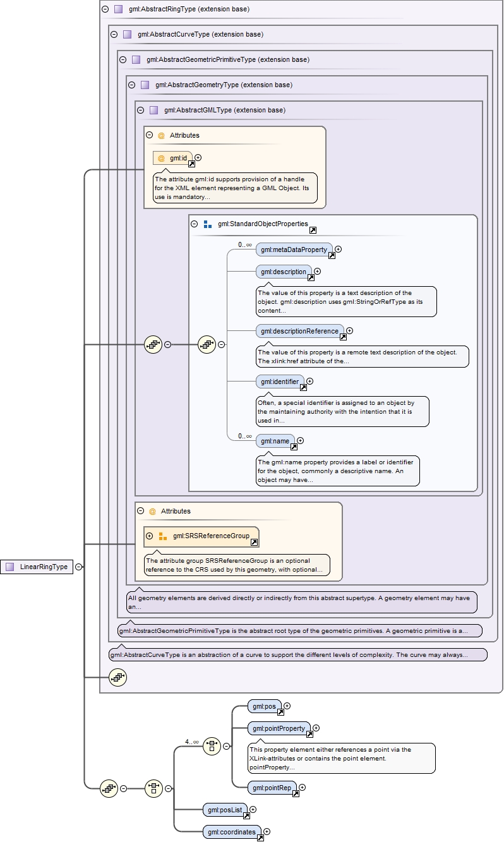The width and height of the screenshot is (504, 842).
Task: Expand the gml:description element
Action: point(317,271)
